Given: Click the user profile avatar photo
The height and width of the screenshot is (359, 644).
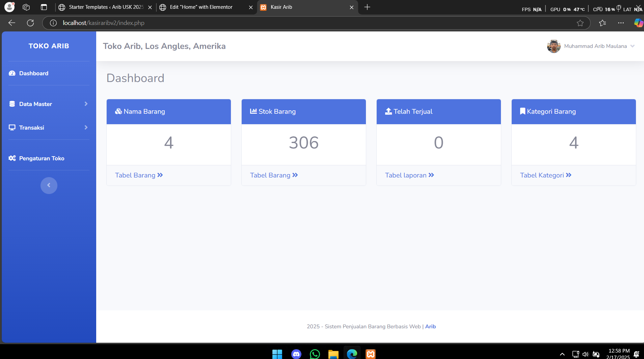Looking at the screenshot, I should 554,46.
